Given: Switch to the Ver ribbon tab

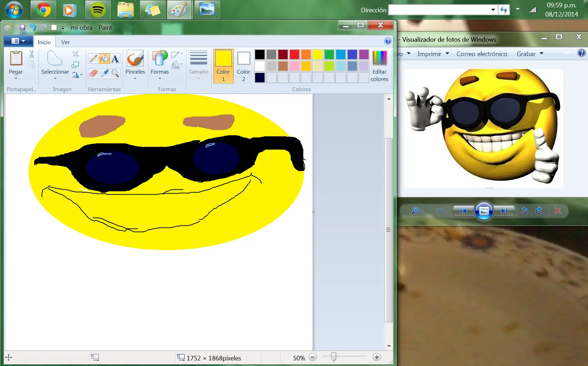Looking at the screenshot, I should pyautogui.click(x=66, y=42).
